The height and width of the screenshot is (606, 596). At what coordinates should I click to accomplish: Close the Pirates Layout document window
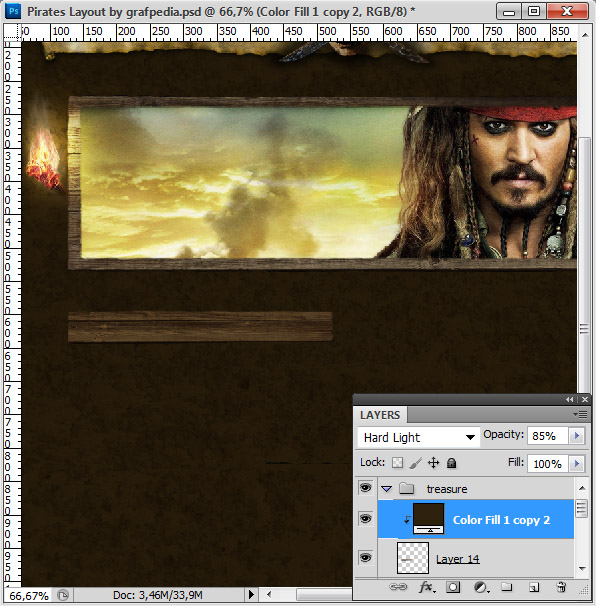pyautogui.click(x=567, y=11)
